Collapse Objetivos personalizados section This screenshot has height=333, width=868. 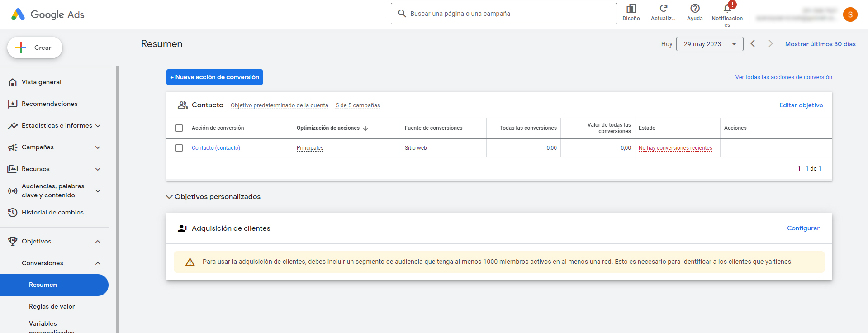[169, 197]
